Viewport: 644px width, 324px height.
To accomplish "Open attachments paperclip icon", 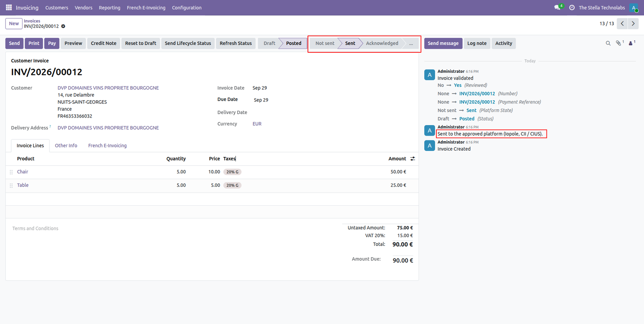I will (x=619, y=43).
